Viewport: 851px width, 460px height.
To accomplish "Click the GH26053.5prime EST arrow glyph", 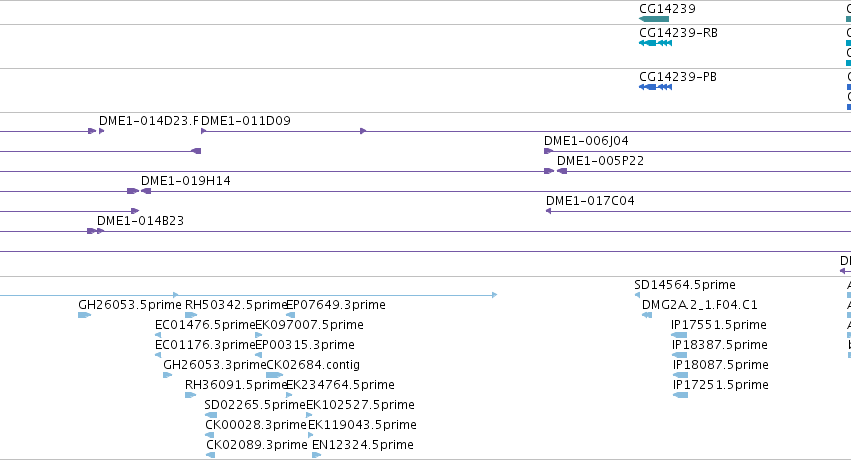I will (x=84, y=315).
